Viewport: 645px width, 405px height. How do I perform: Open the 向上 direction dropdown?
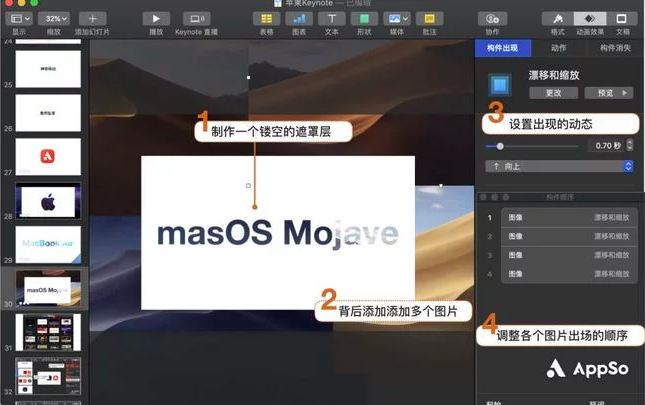pos(559,166)
